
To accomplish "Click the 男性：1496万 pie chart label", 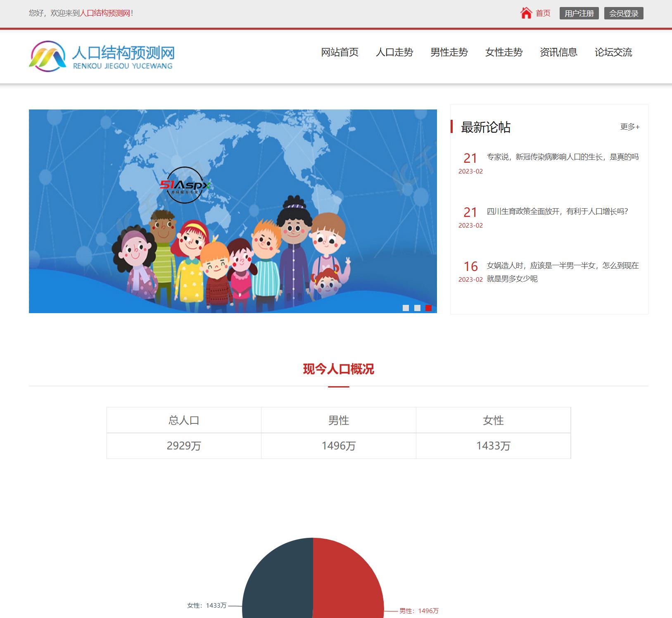I will pos(419,611).
